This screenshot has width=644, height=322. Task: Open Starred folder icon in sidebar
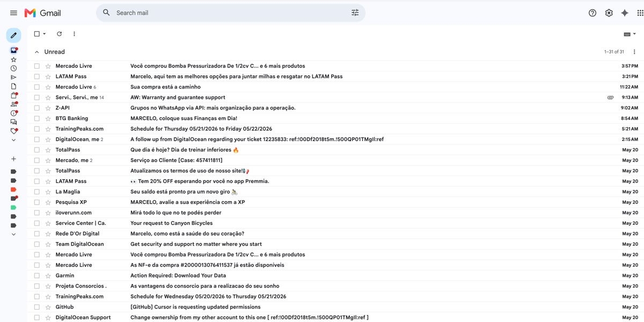(x=13, y=60)
